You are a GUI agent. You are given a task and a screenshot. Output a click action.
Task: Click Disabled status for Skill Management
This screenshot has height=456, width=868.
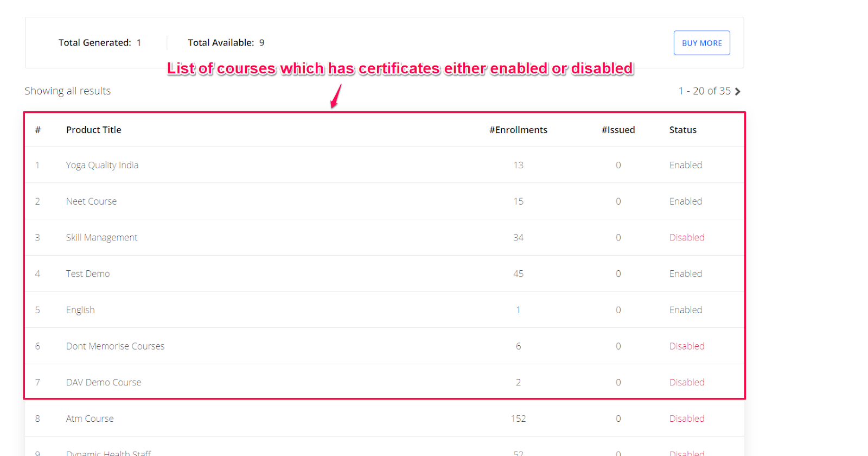(x=687, y=238)
